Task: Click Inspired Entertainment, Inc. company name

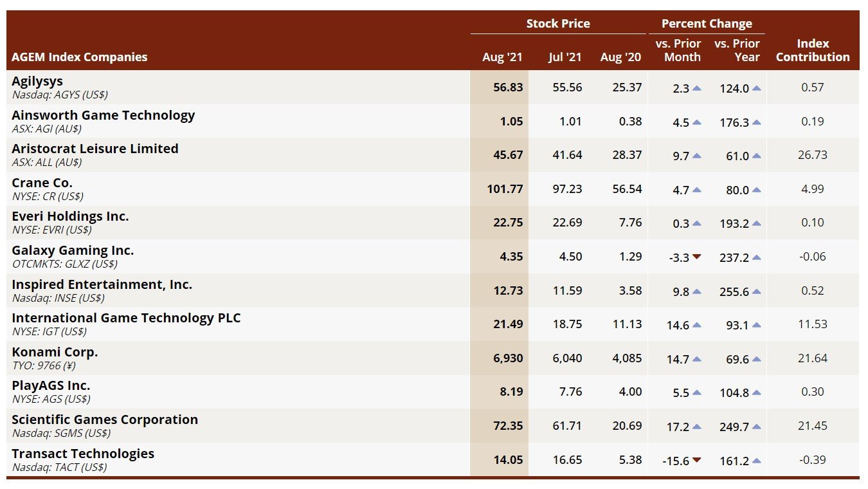Action: [102, 284]
